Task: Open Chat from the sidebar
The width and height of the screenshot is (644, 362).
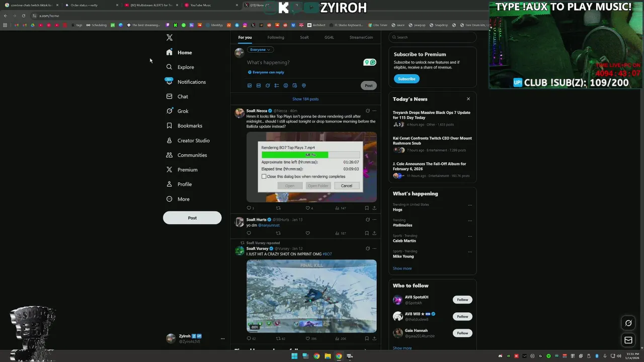Action: [x=177, y=97]
